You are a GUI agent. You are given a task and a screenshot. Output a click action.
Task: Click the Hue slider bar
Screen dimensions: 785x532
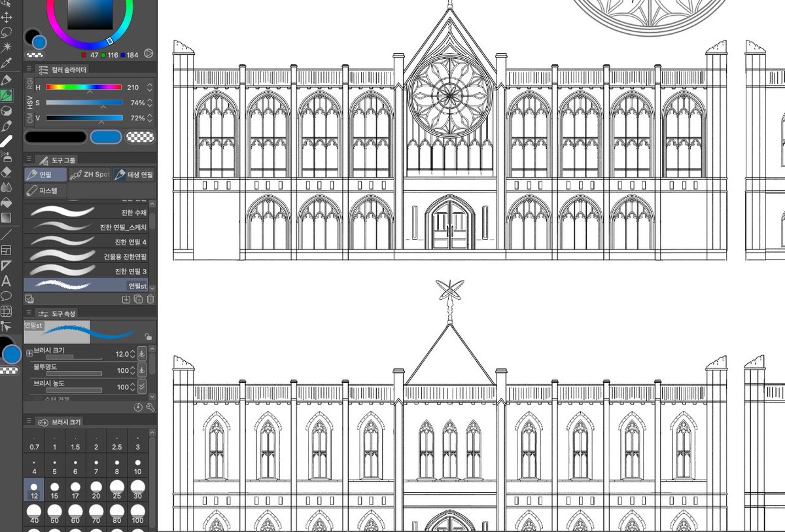(83, 87)
